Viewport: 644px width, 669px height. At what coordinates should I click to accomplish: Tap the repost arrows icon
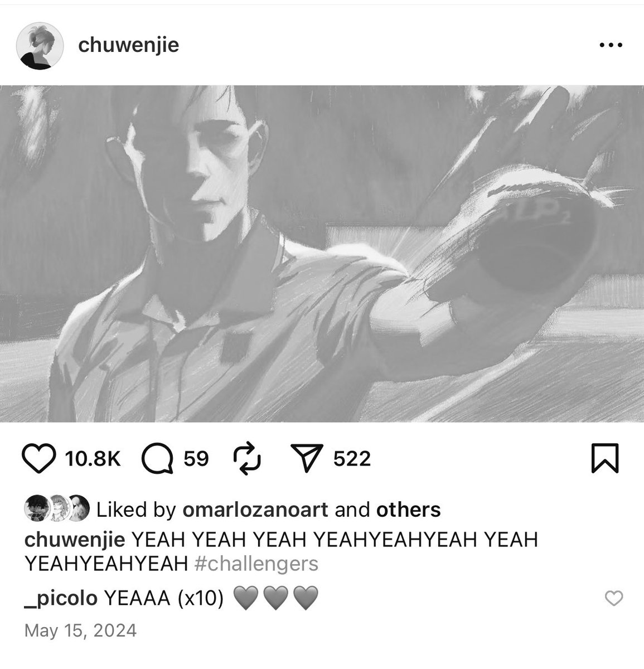[x=247, y=459]
